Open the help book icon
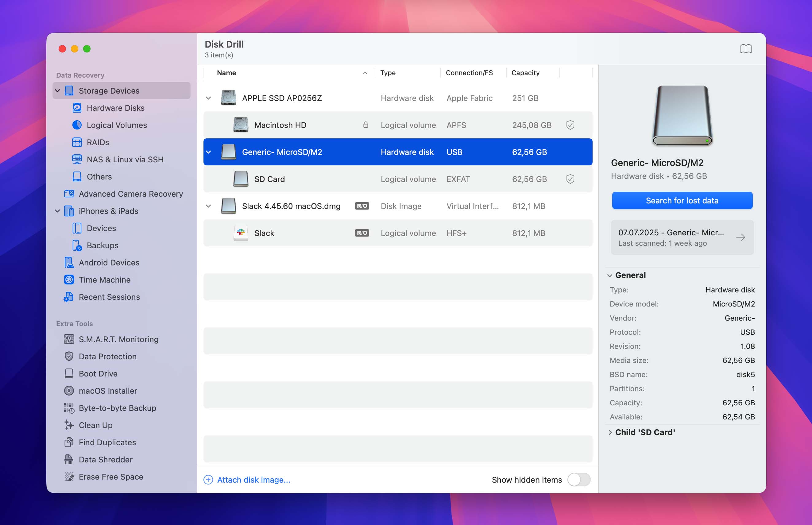 tap(745, 49)
